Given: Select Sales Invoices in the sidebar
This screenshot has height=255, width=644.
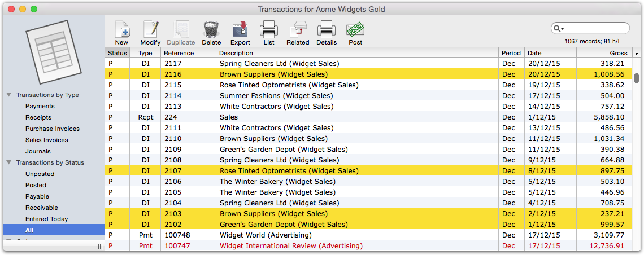Looking at the screenshot, I should click(x=46, y=140).
